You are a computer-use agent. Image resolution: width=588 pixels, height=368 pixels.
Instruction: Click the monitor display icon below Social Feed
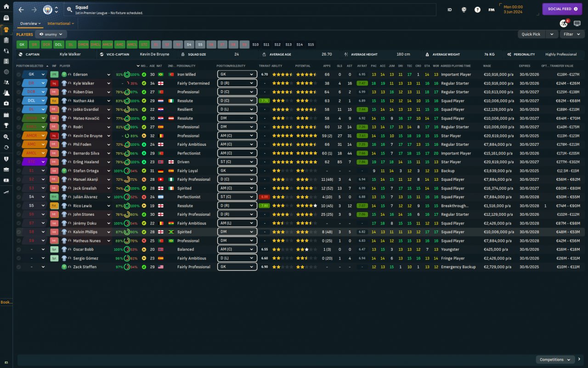point(577,23)
